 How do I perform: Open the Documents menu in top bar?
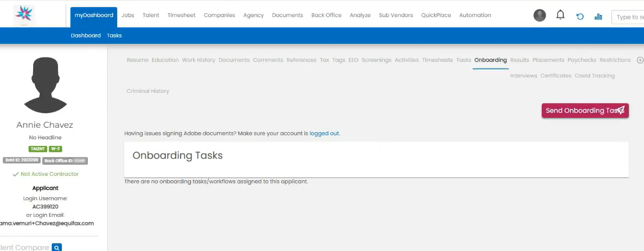pos(288,15)
